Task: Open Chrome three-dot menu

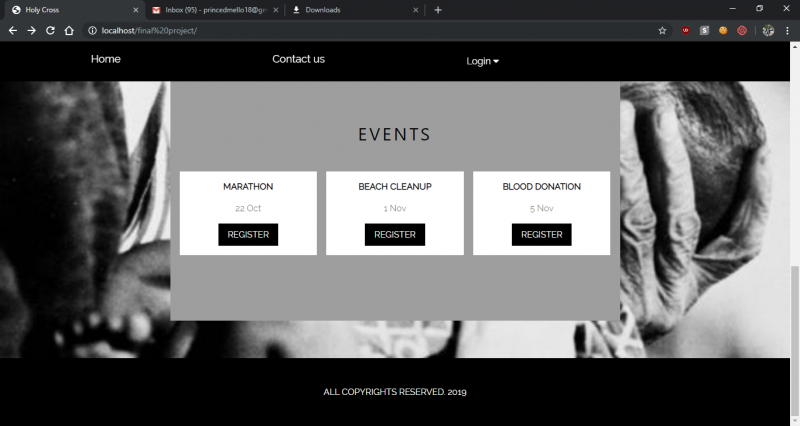Action: point(787,31)
